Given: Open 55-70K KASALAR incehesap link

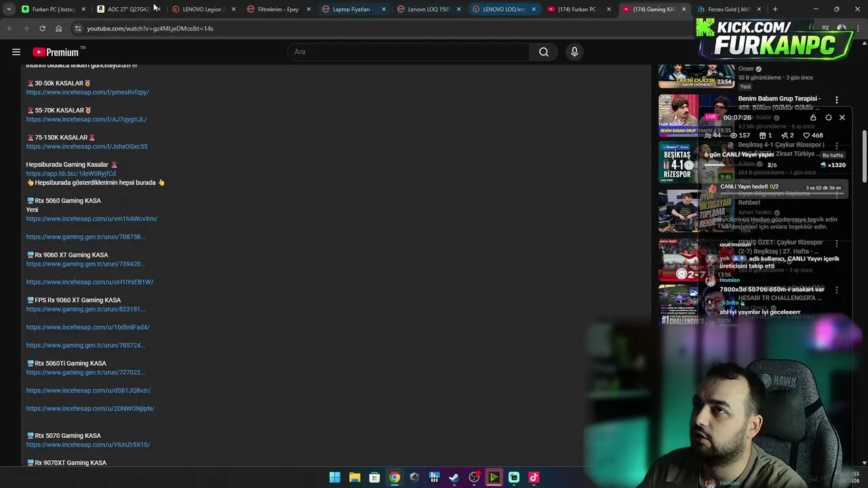Looking at the screenshot, I should click(x=86, y=119).
